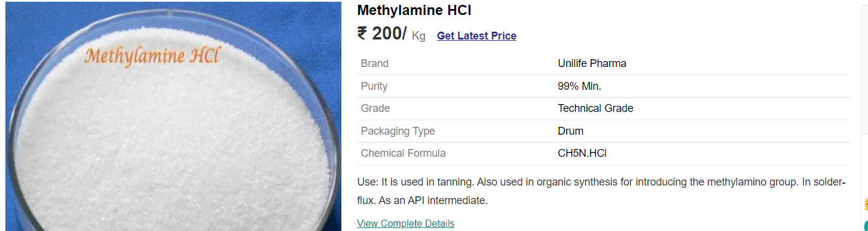Click the 200 price amount
Viewport: 868px width, 231px height.
pyautogui.click(x=389, y=34)
